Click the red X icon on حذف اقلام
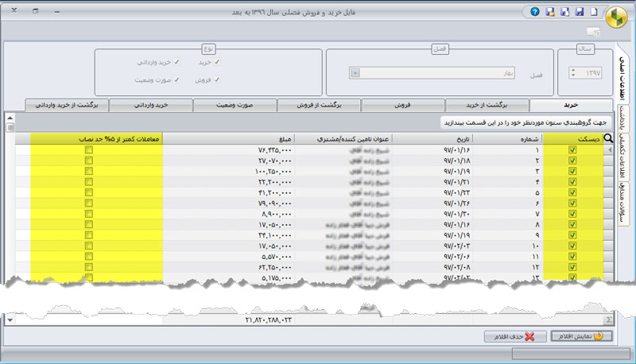This screenshot has height=364, width=636. tap(529, 336)
